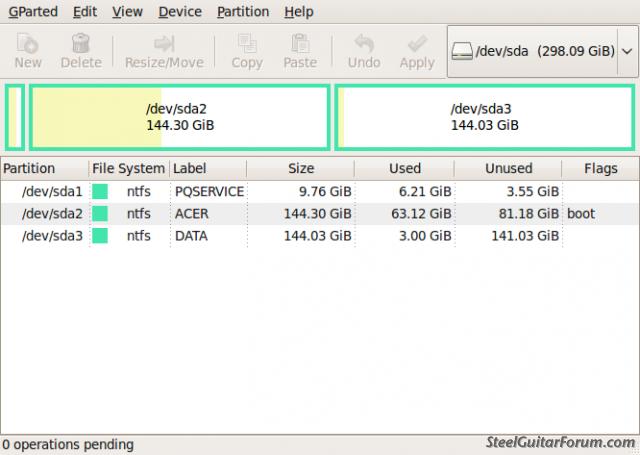Click the Paste partition icon
This screenshot has width=640, height=455.
pyautogui.click(x=299, y=44)
